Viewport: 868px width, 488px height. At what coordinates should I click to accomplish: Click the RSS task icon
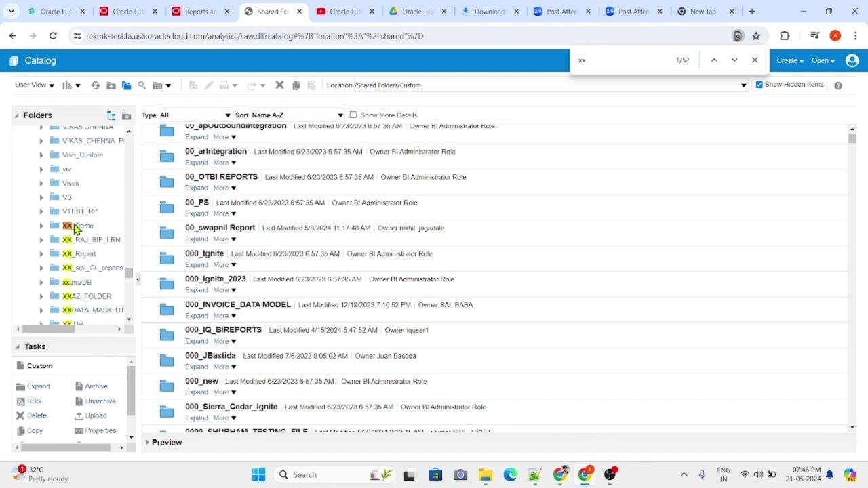tap(20, 401)
